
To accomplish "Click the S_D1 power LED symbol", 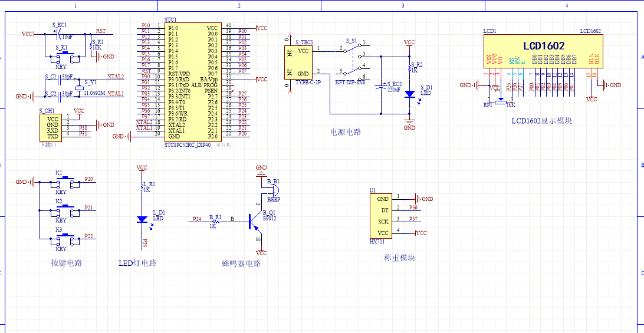I will [409, 94].
